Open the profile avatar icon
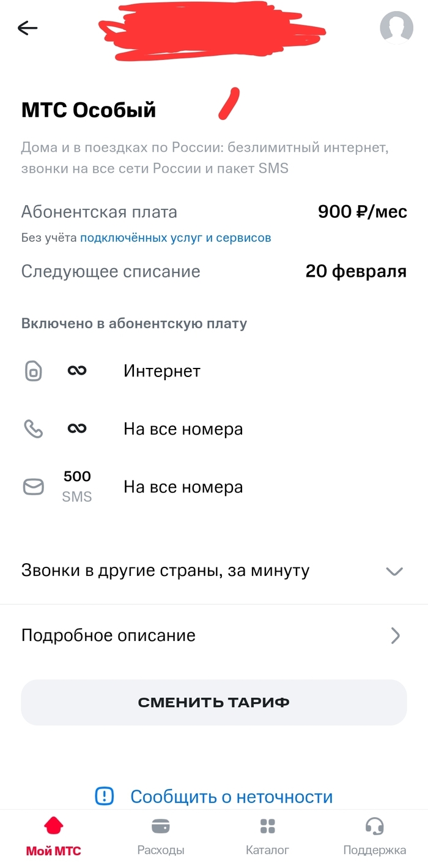428x868 pixels. [x=396, y=28]
